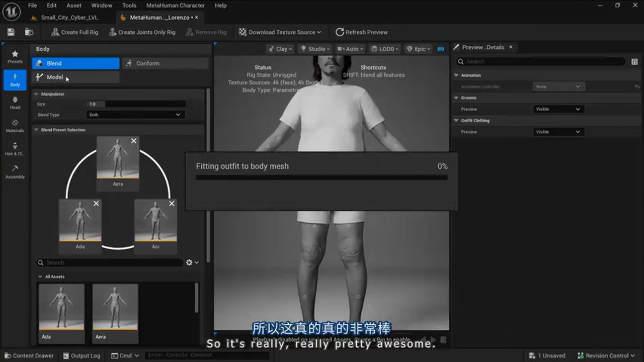Toggle the blue switch beside Epic quality

(441, 49)
